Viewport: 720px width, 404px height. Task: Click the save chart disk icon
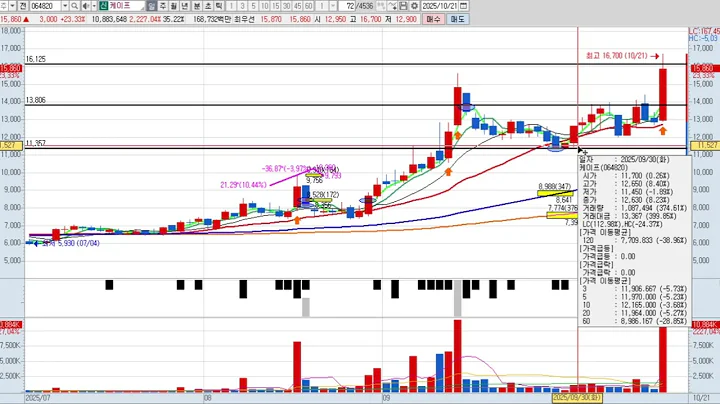[x=403, y=6]
